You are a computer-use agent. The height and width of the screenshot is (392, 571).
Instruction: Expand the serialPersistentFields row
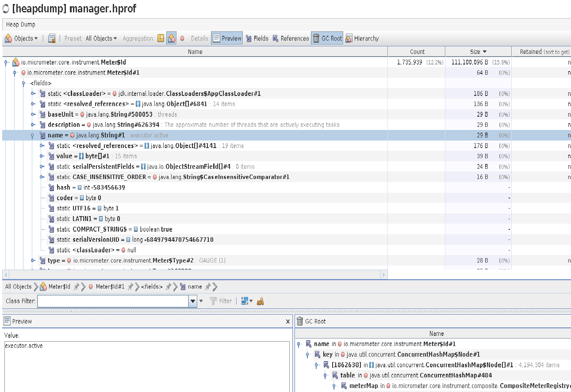tap(42, 167)
